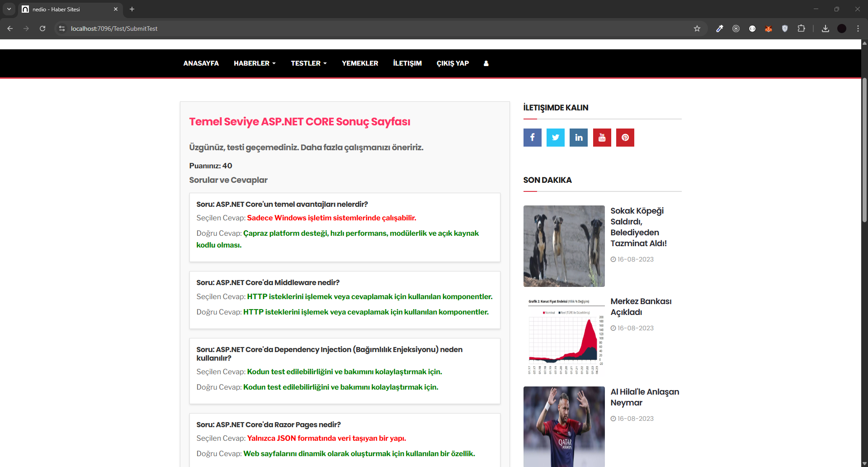Open the Twitter social link
868x467 pixels.
coord(555,138)
